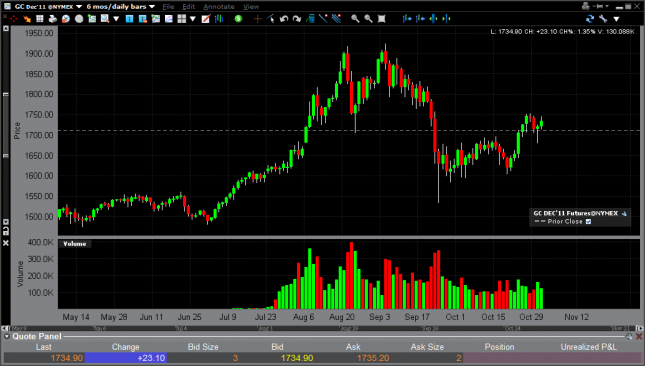Click the small icon left of Quote Panel X

pyautogui.click(x=629, y=336)
